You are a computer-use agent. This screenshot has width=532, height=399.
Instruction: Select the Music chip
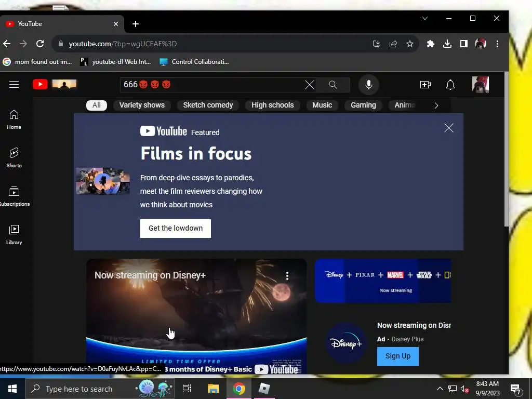pyautogui.click(x=322, y=105)
